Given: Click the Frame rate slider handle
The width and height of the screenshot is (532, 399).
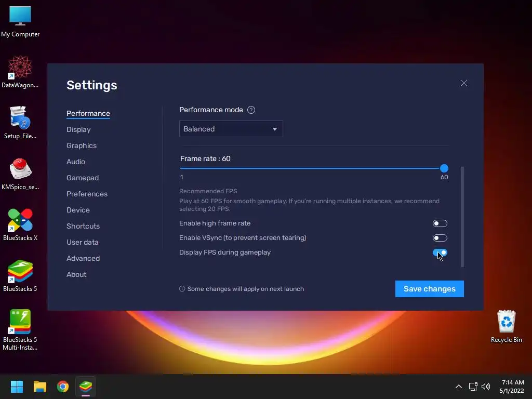Looking at the screenshot, I should click(x=444, y=168).
